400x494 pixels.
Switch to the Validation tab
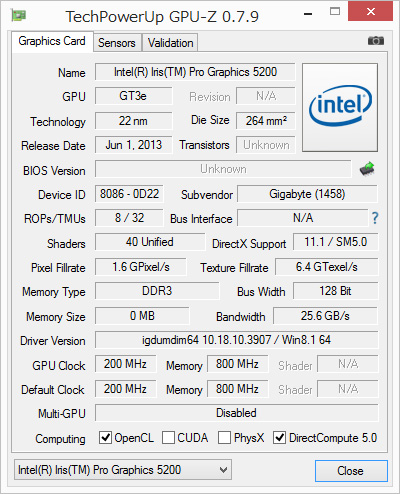click(x=170, y=43)
